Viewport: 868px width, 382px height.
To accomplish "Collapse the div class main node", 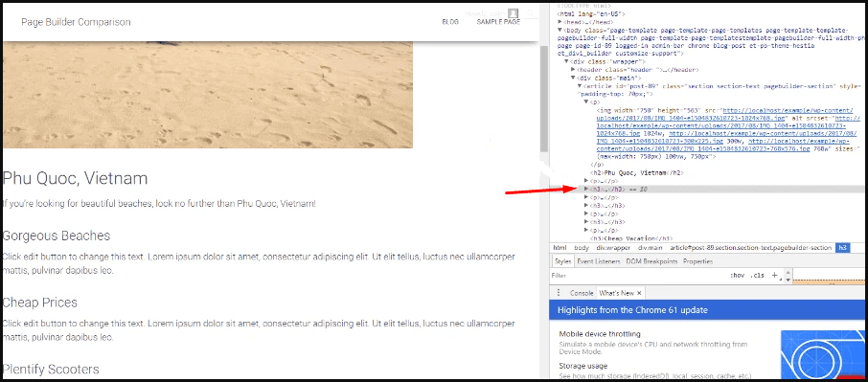I will pos(573,79).
